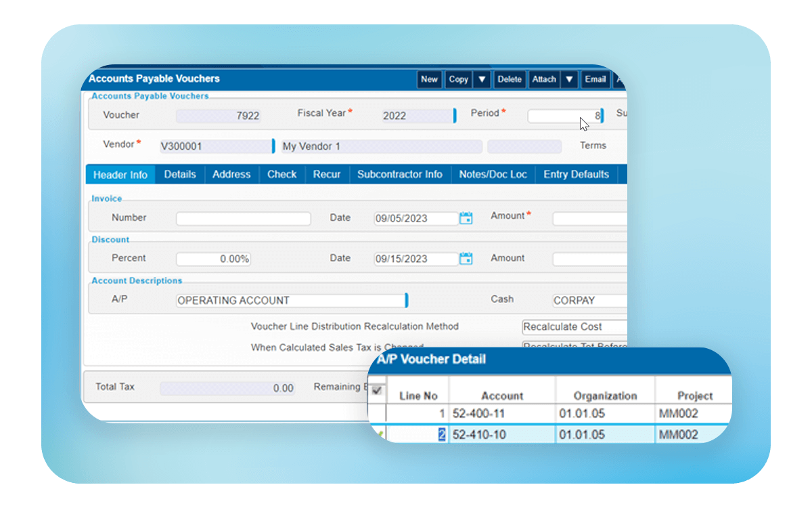Image resolution: width=812 pixels, height=508 pixels.
Task: Click the Invoice Number input field
Action: click(243, 219)
